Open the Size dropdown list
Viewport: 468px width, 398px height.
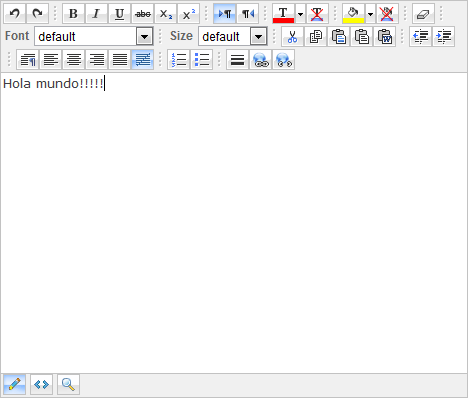[x=258, y=36]
